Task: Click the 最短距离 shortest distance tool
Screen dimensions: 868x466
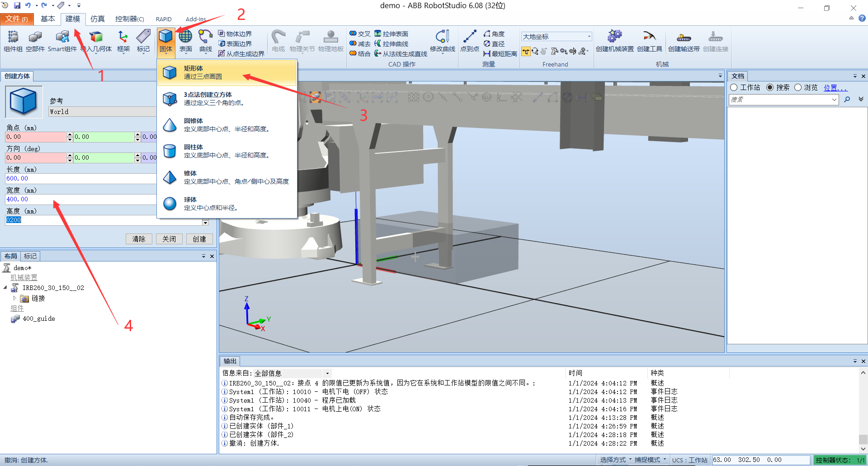Action: [500, 54]
